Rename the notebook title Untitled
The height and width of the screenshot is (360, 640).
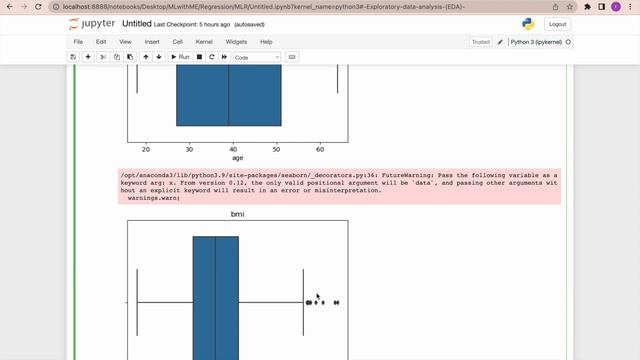click(x=137, y=24)
